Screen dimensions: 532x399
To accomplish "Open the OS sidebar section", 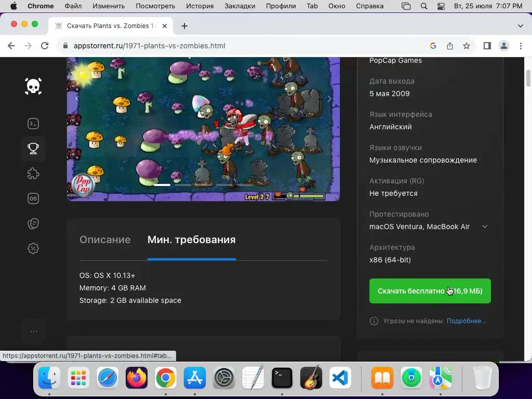I will [x=33, y=198].
